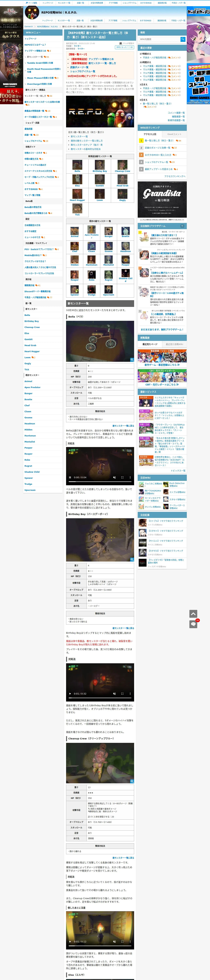
Task: Click the 参考になった！ button
Action: 125,47
